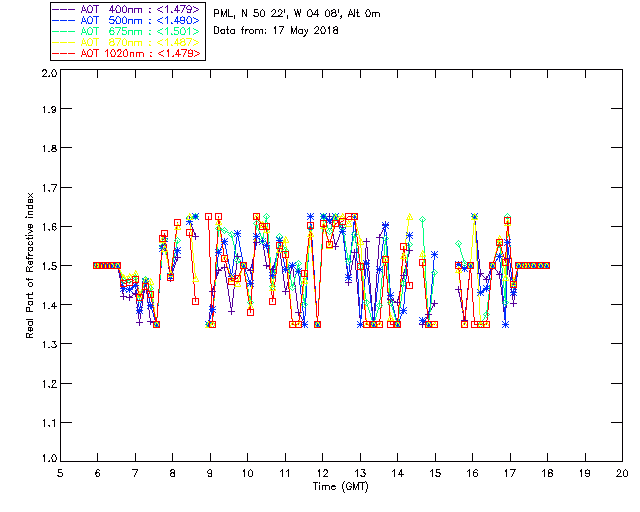Click the 1.0 y-axis tick label
Image resolution: width=640 pixels, height=512 pixels.
49,458
